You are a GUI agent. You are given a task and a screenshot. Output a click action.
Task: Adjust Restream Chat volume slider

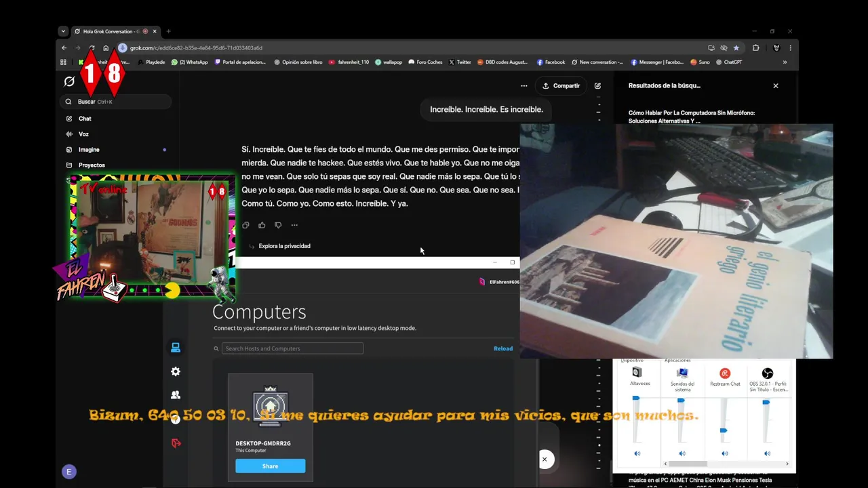[x=724, y=430]
